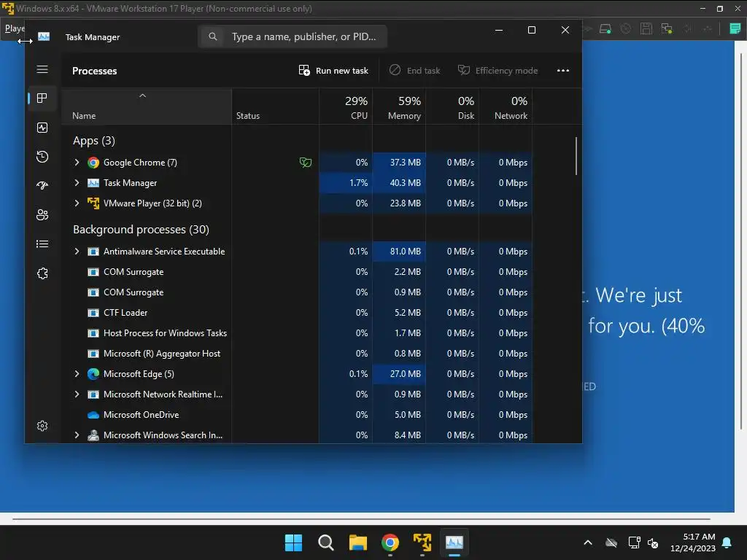Click the Google Chrome process icon
The width and height of the screenshot is (747, 560).
93,163
